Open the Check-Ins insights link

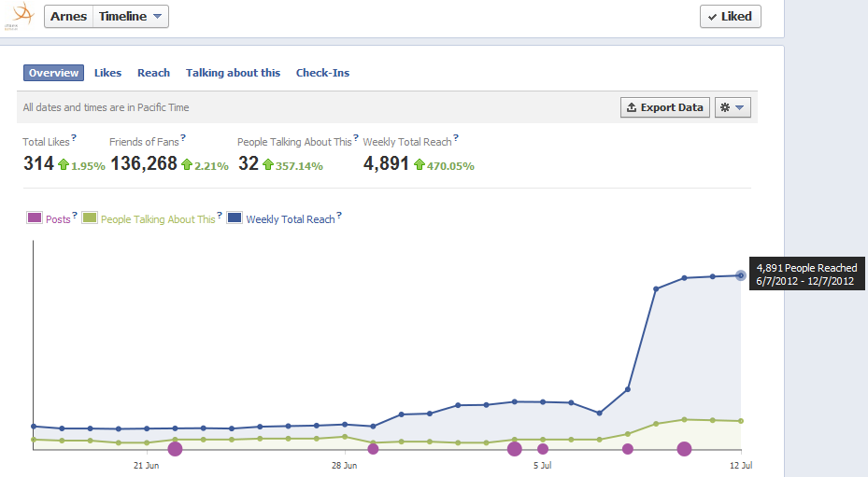tap(322, 73)
